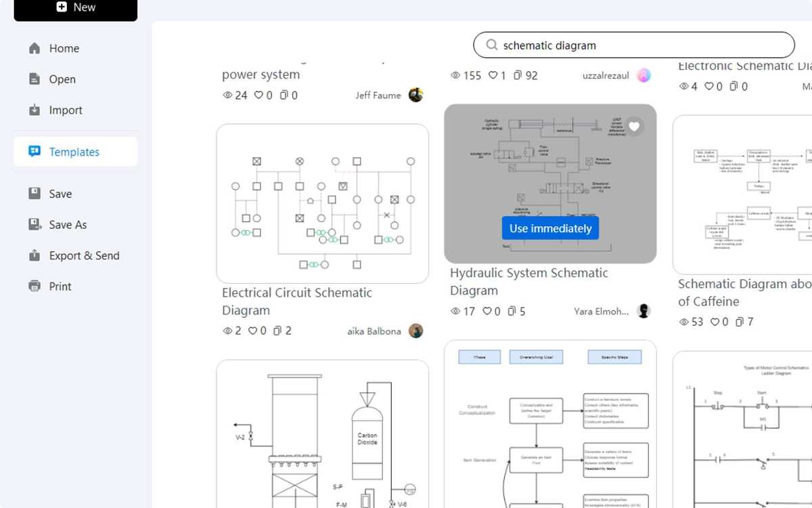Open Jeff Faume avatar

coord(416,95)
